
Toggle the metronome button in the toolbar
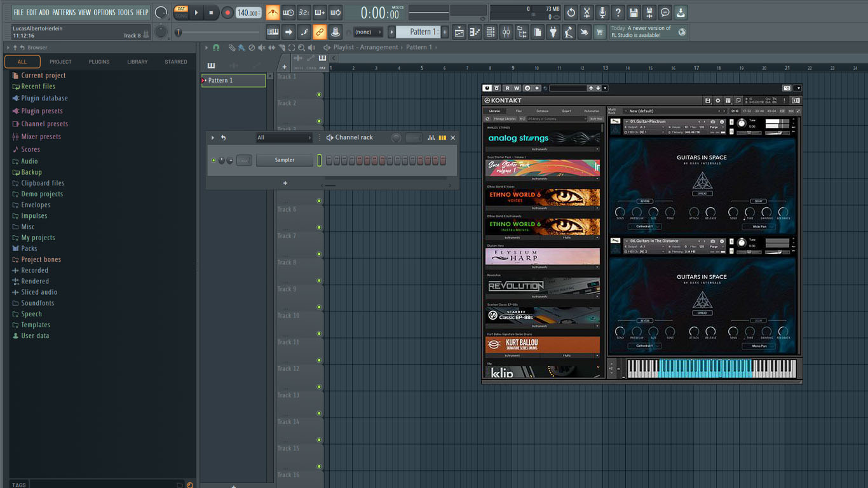tap(273, 13)
